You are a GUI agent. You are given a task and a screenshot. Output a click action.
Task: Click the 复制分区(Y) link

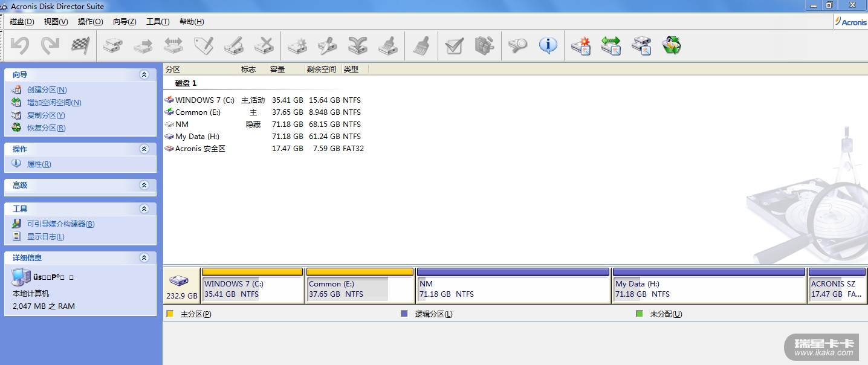(46, 115)
